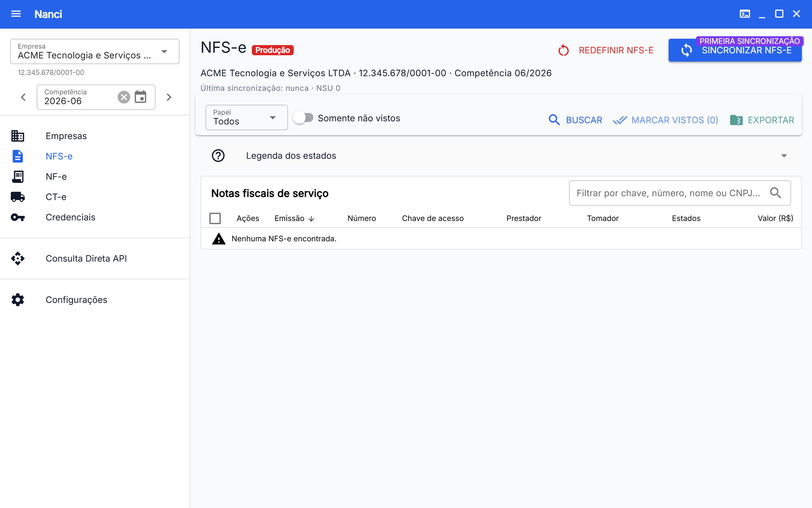Click MARCAR VISTOS (0) button
The width and height of the screenshot is (812, 508).
pos(665,120)
